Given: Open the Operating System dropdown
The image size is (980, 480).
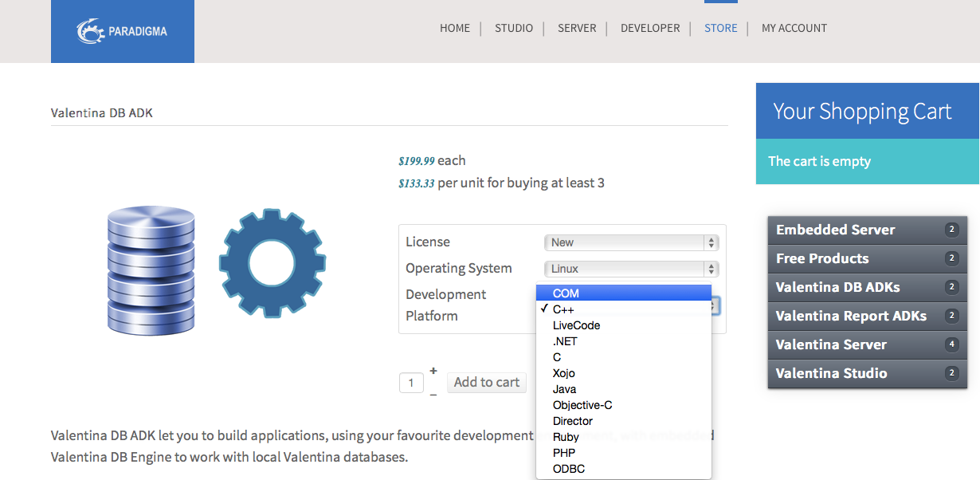Looking at the screenshot, I should pyautogui.click(x=631, y=269).
